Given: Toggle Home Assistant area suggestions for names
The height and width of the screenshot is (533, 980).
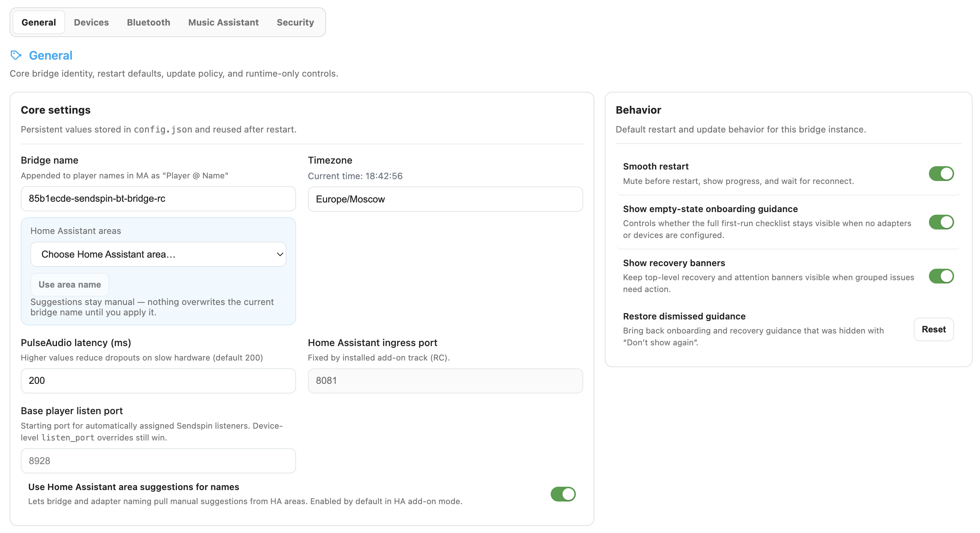Looking at the screenshot, I should (563, 494).
